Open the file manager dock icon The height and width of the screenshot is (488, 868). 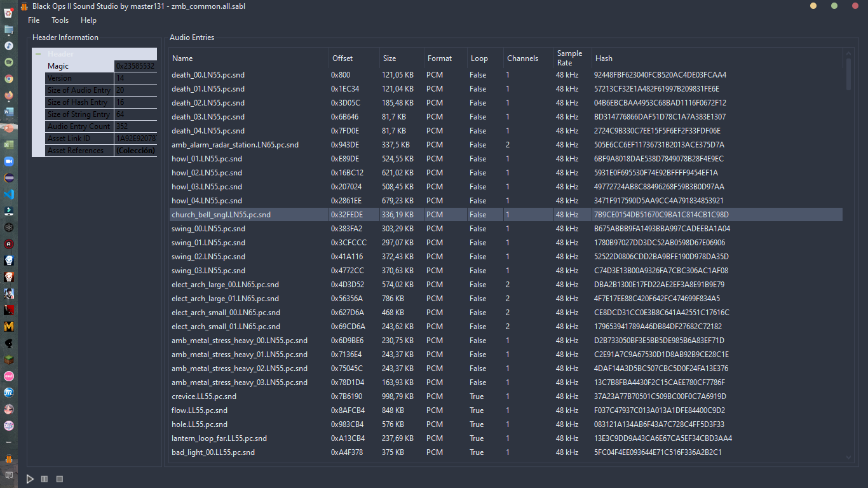click(x=9, y=29)
